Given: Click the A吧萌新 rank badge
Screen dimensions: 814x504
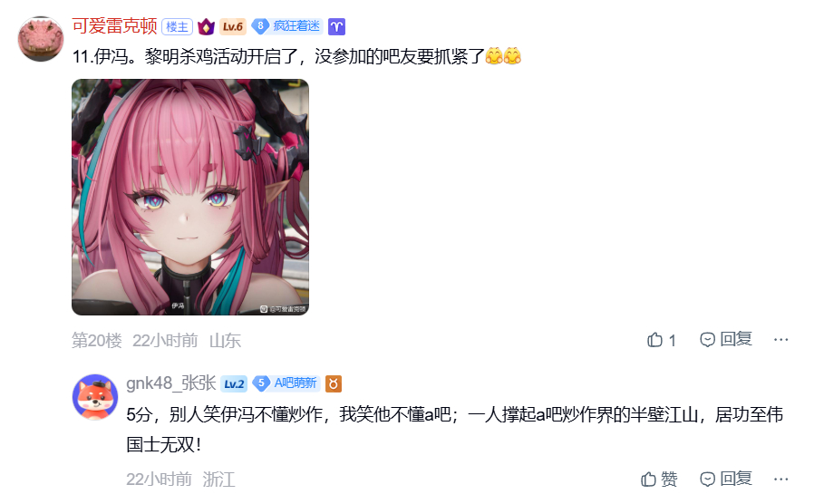Looking at the screenshot, I should click(x=286, y=383).
